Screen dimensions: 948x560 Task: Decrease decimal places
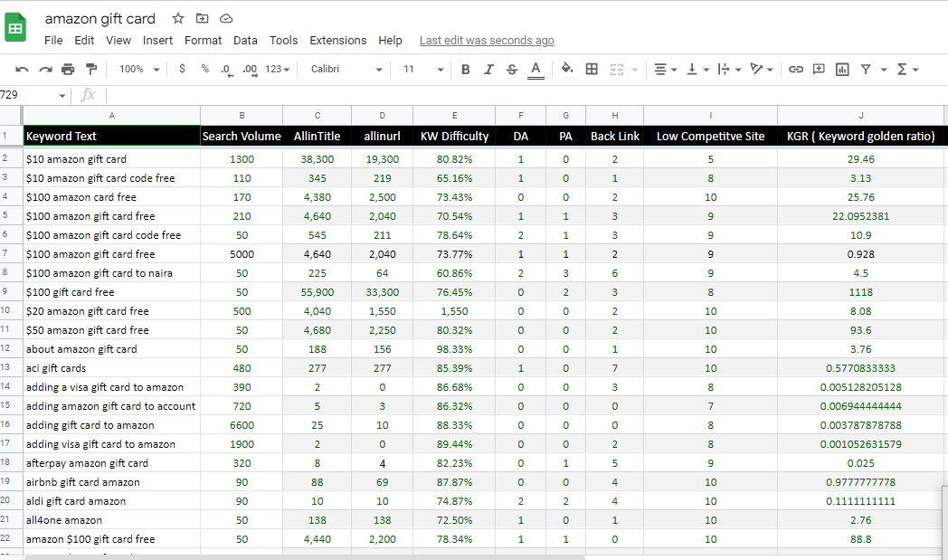(x=227, y=70)
